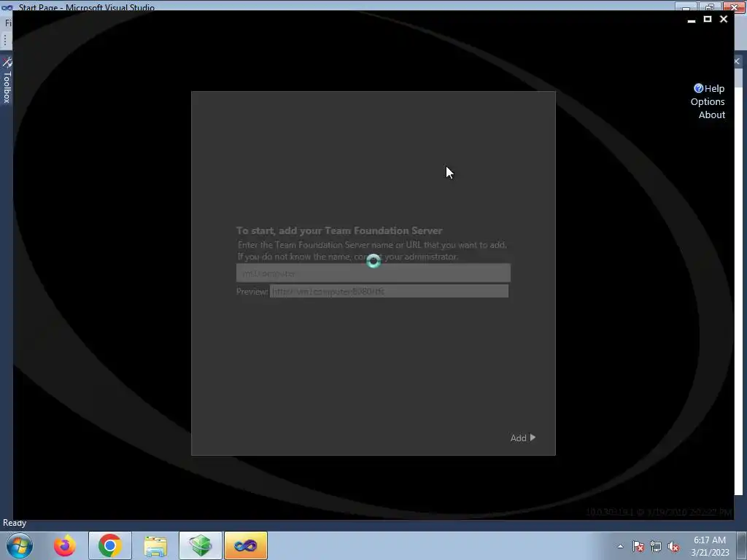Open the About link

tap(712, 114)
